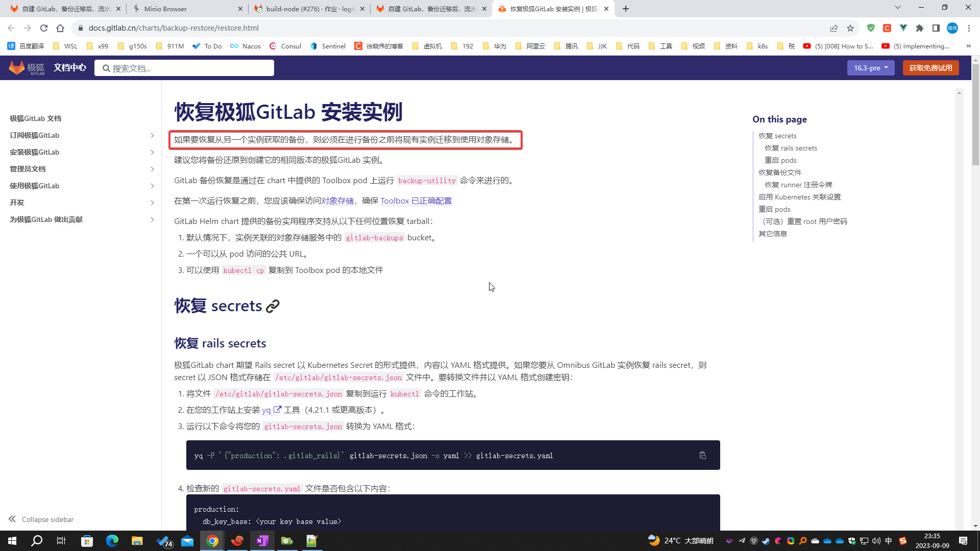Open a new browser tab
Viewport: 980px width, 551px height.
tap(626, 9)
